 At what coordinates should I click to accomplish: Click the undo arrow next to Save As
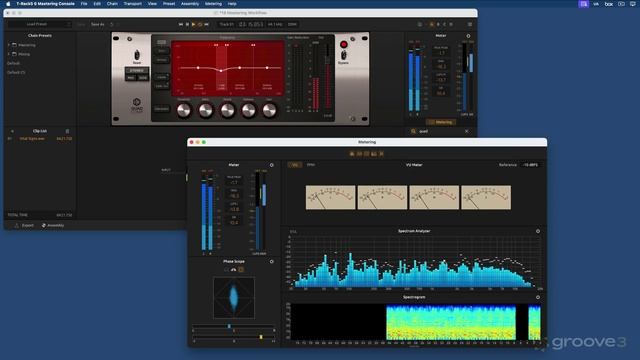pyautogui.click(x=111, y=24)
